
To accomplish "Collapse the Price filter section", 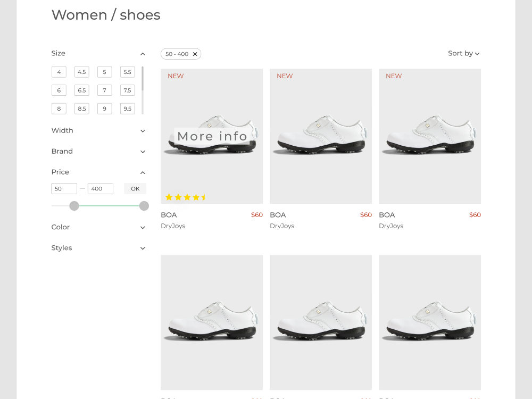I will tap(143, 173).
